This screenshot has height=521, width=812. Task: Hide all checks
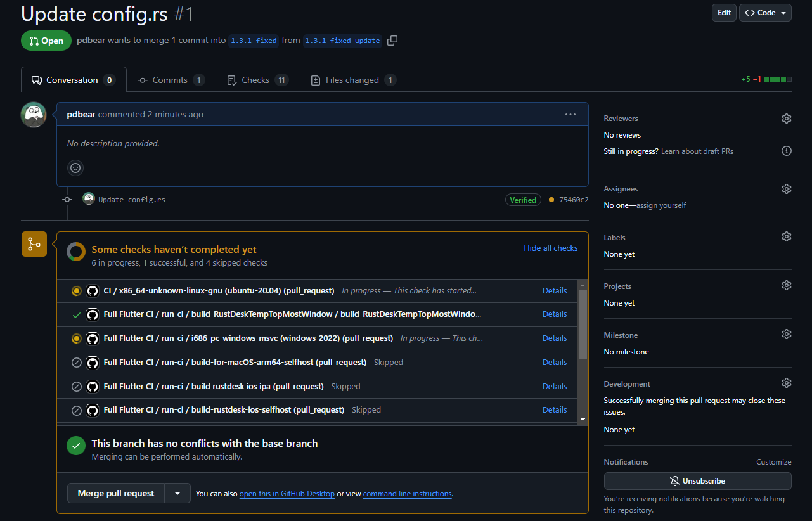[550, 248]
